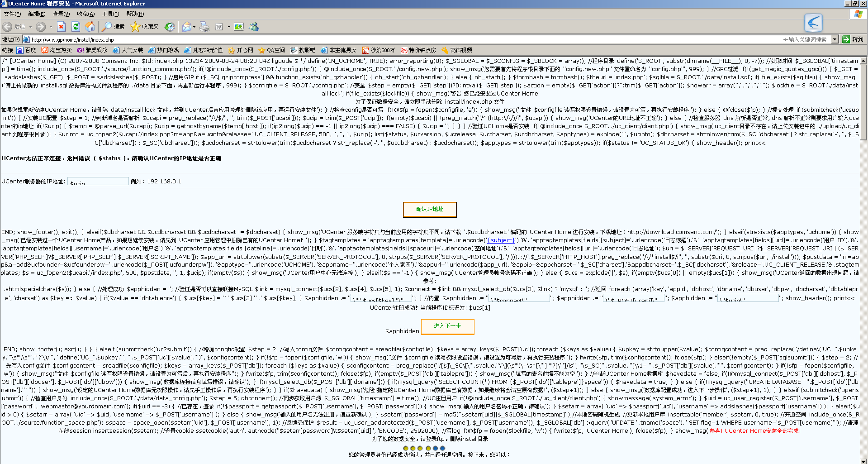
Task: Open the 收藏(A) menu
Action: tap(85, 14)
